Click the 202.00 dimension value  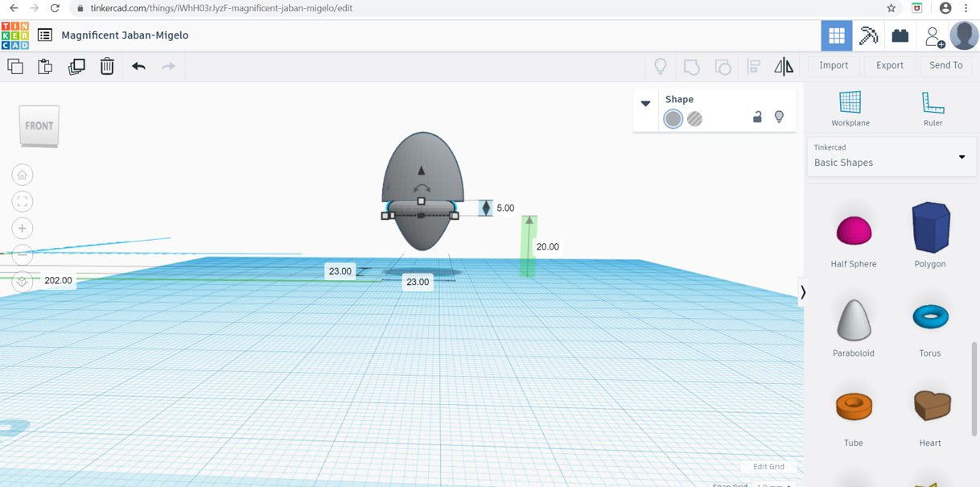[58, 281]
